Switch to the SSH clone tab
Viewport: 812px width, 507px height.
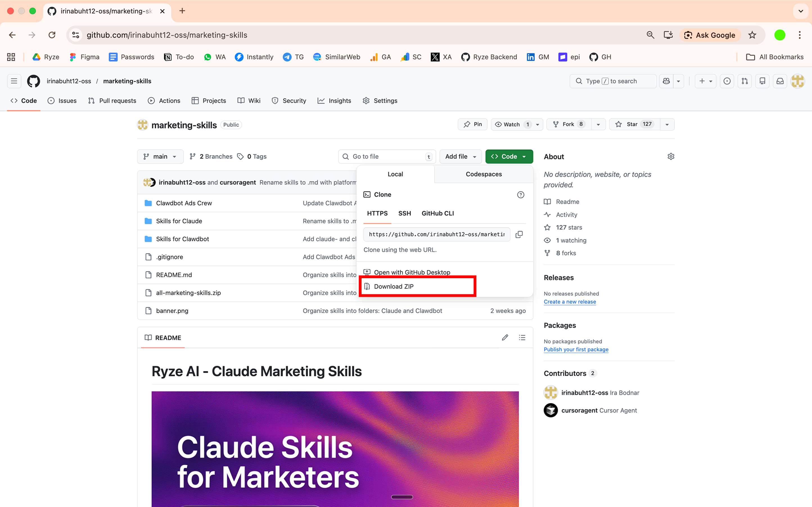point(405,213)
